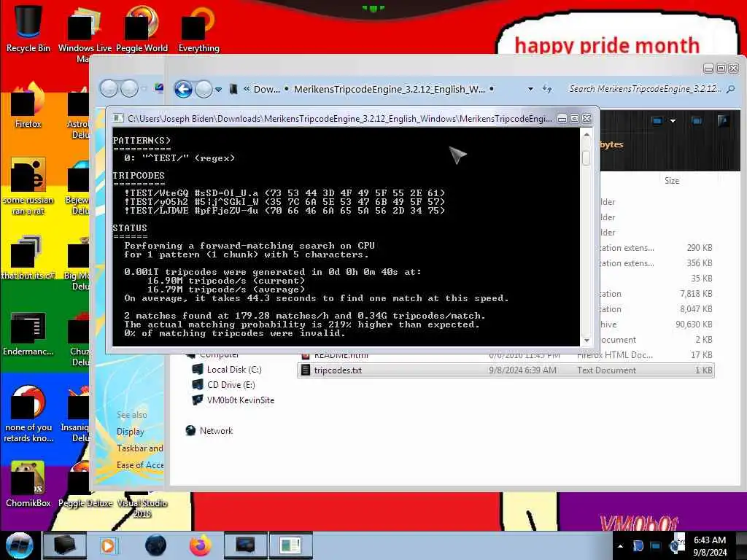Open the recent pages dropdown arrow in Explorer

(x=218, y=90)
